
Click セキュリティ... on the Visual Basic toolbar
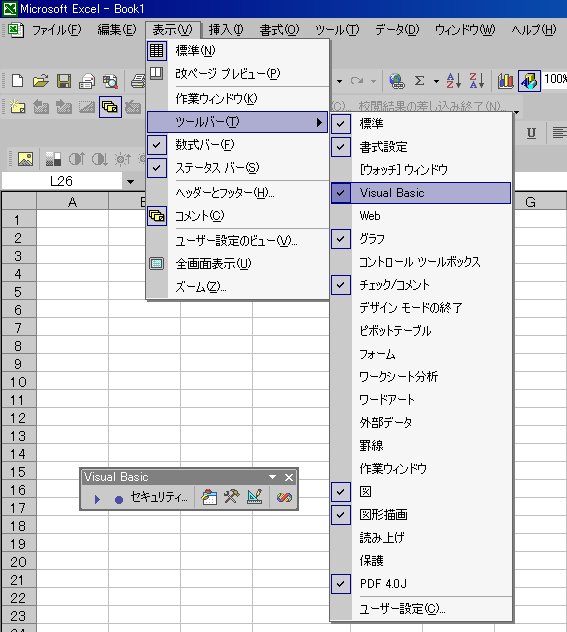(159, 497)
